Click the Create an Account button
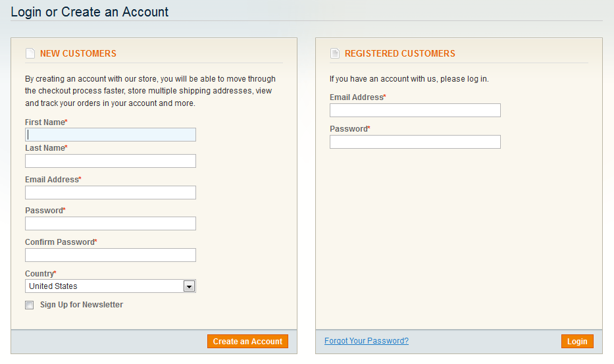Screen dimensions: 614x364 click(x=247, y=341)
